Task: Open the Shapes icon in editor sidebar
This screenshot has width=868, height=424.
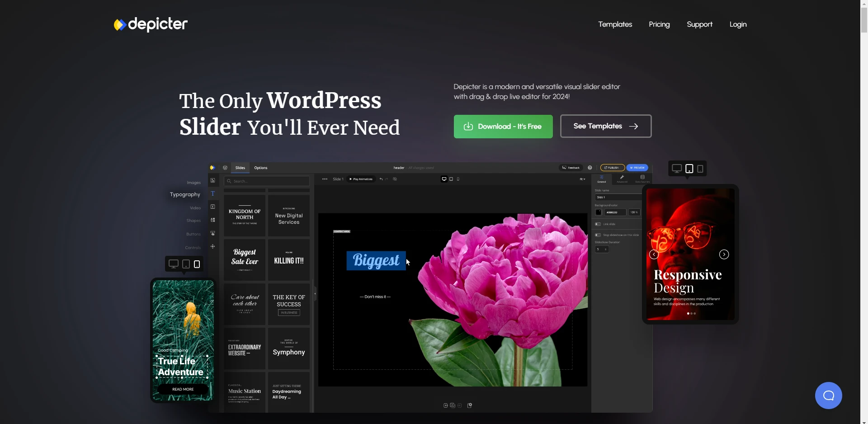Action: 212,220
